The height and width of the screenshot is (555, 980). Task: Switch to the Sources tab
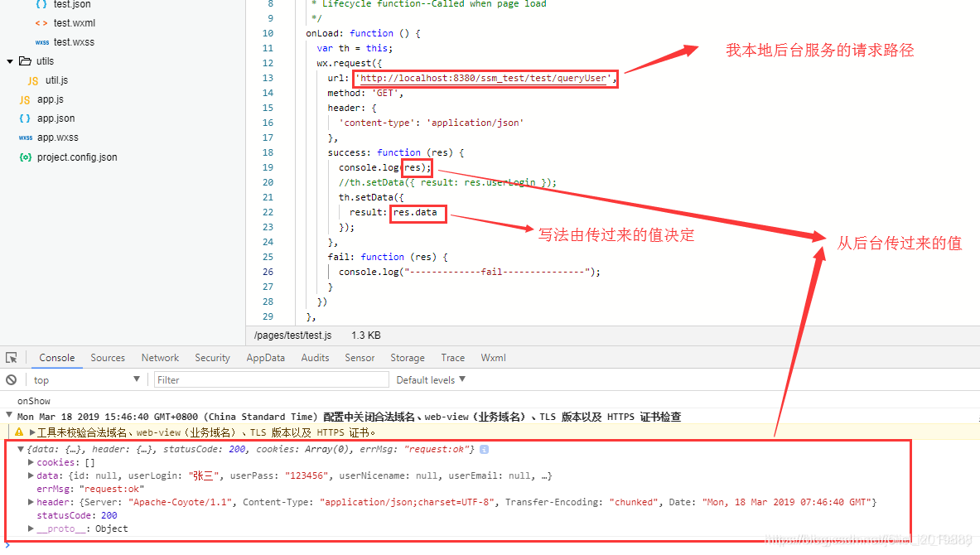click(108, 358)
